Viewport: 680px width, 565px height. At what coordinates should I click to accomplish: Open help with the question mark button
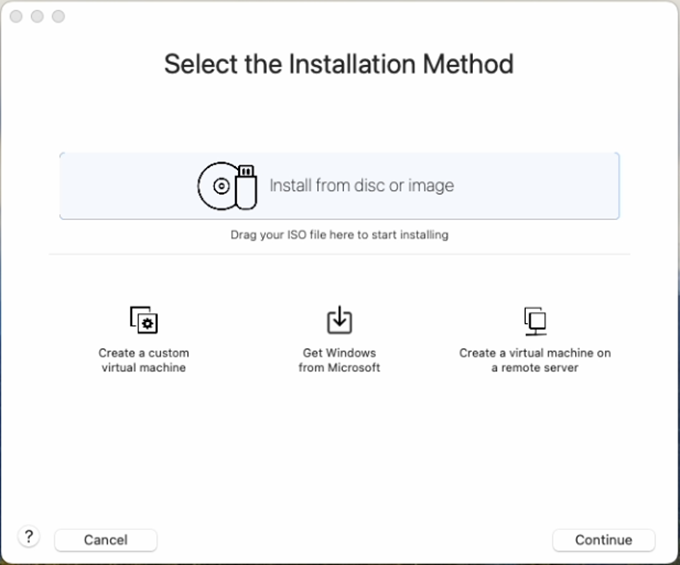coord(29,537)
